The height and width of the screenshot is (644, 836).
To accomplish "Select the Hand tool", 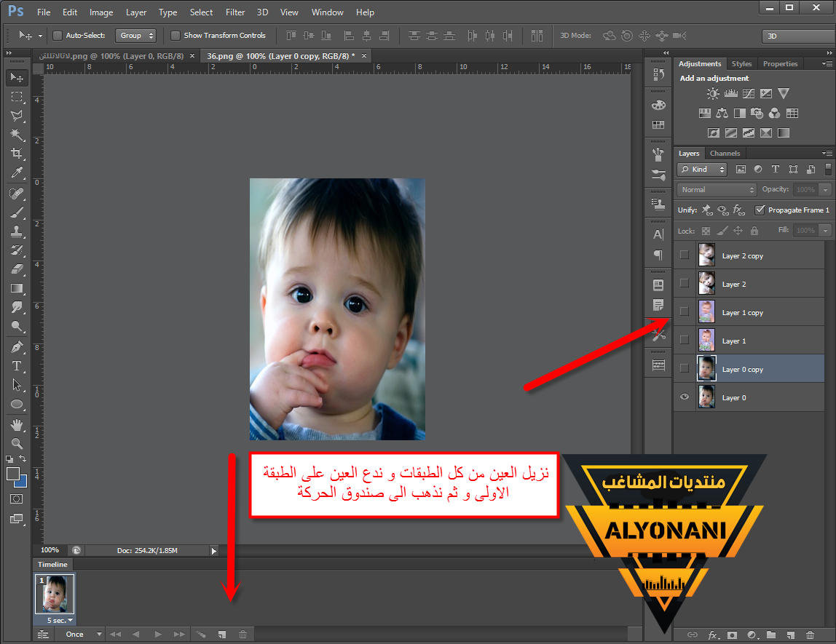I will coord(16,424).
